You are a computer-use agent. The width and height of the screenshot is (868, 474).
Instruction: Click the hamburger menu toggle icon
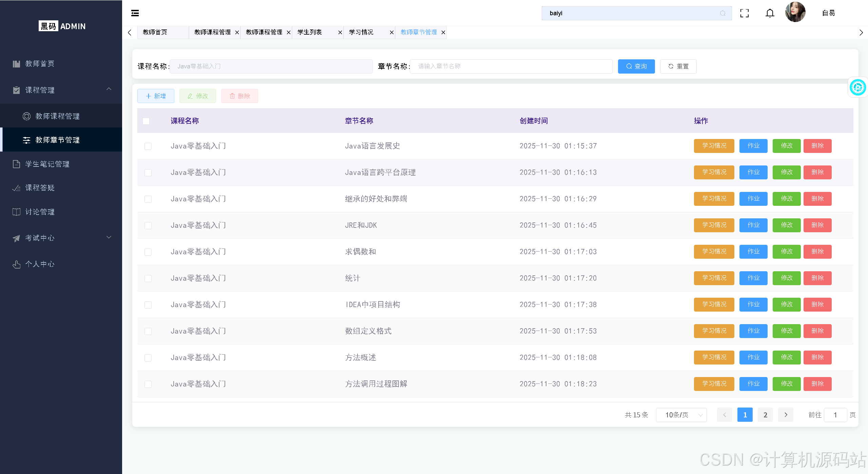pyautogui.click(x=135, y=13)
